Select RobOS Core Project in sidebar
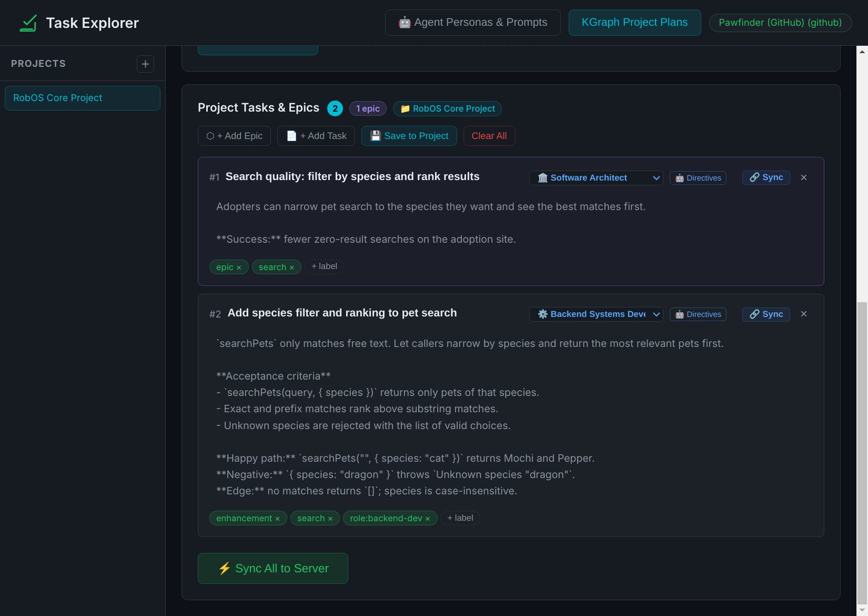 pos(82,98)
